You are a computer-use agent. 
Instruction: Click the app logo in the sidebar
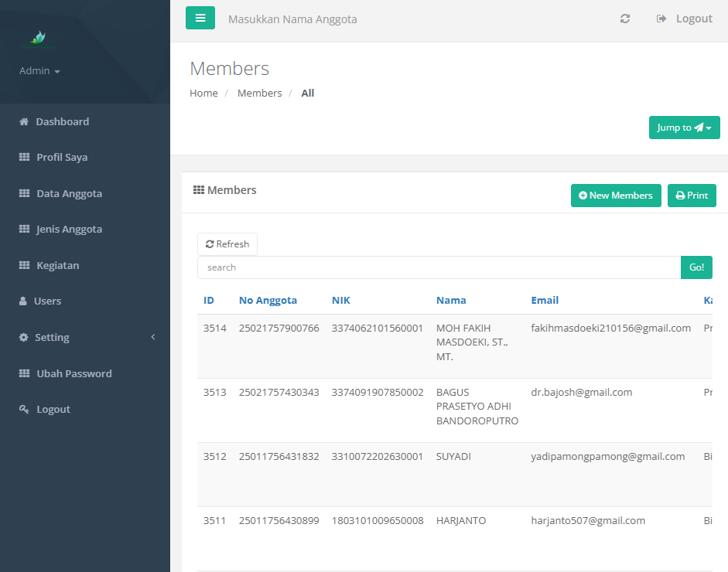(x=38, y=38)
